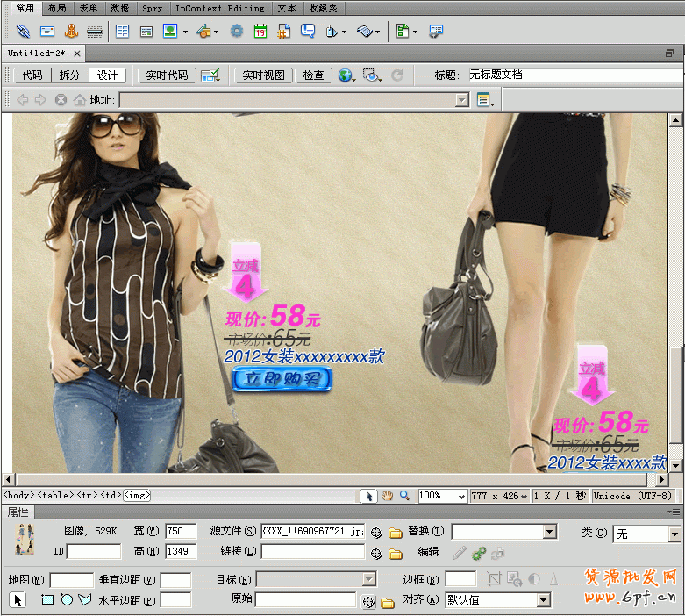Click the rectangle hotspot tool
This screenshot has height=616, width=685.
pos(47,600)
